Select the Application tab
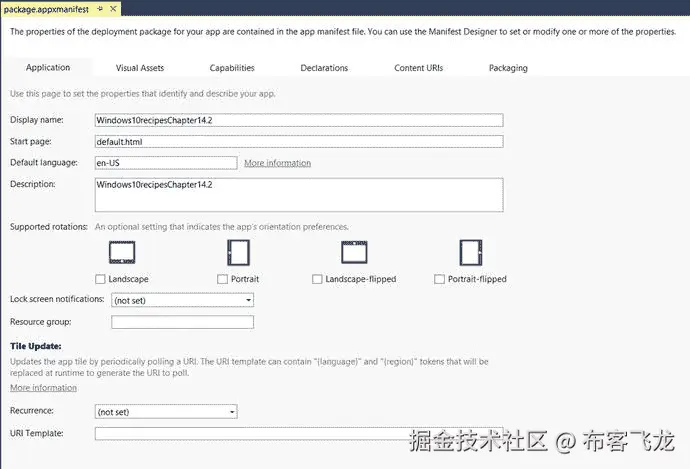The width and height of the screenshot is (690, 469). (x=48, y=67)
